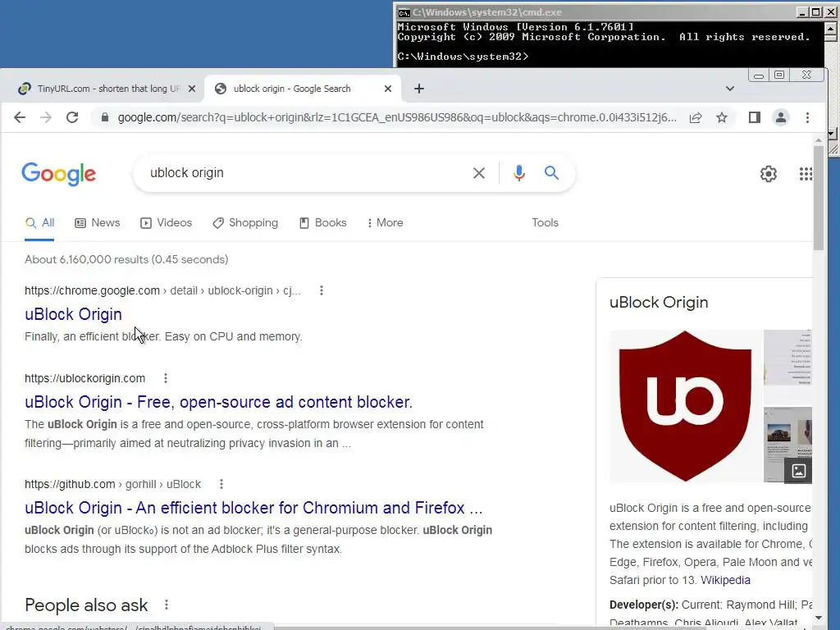Switch to Shopping results
This screenshot has height=630, width=840.
pyautogui.click(x=245, y=222)
